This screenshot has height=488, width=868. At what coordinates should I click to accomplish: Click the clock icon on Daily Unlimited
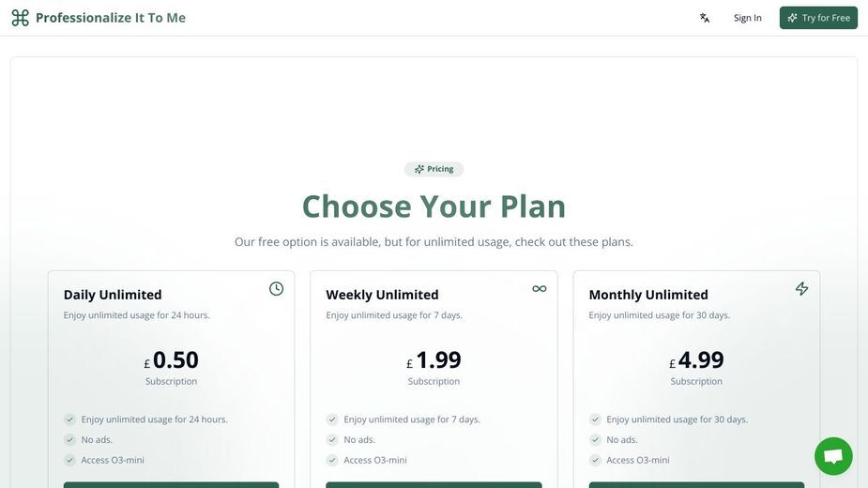point(276,289)
